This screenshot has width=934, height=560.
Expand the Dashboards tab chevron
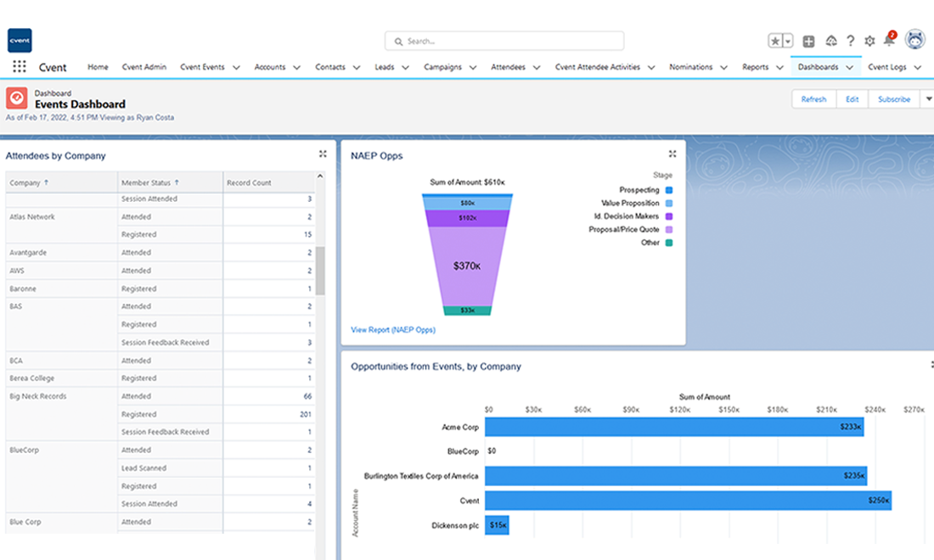[x=849, y=68]
